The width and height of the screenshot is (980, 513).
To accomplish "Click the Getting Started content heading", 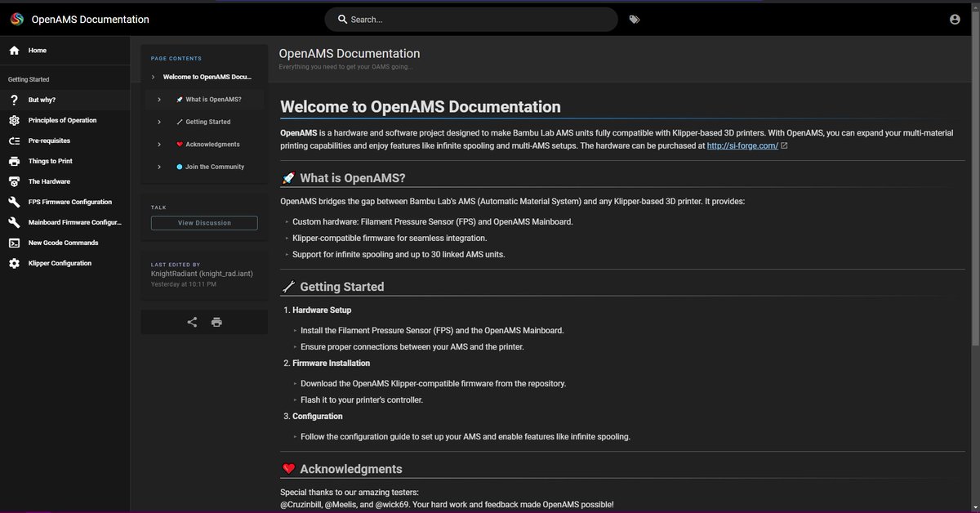I will click(x=341, y=287).
